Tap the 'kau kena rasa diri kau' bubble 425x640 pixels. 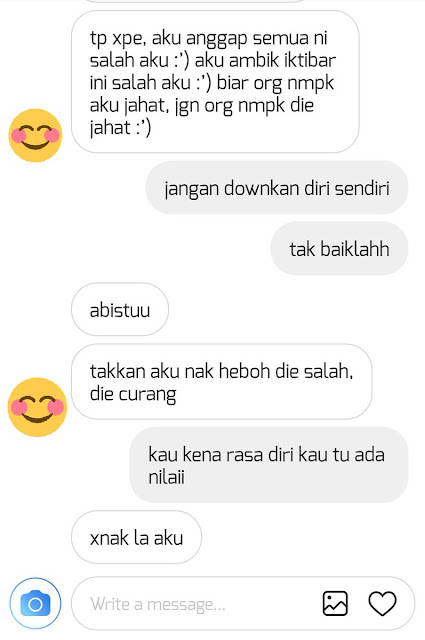pyautogui.click(x=269, y=465)
